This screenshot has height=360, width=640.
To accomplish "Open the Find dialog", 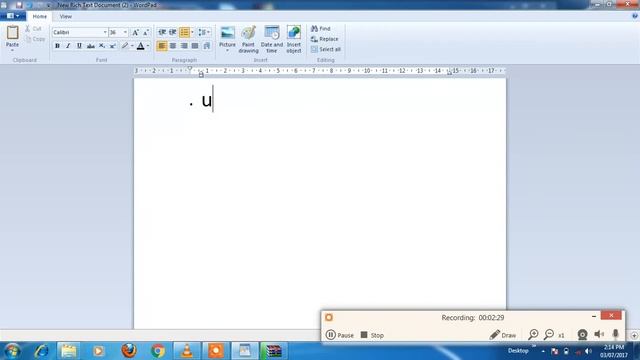I will [321, 29].
